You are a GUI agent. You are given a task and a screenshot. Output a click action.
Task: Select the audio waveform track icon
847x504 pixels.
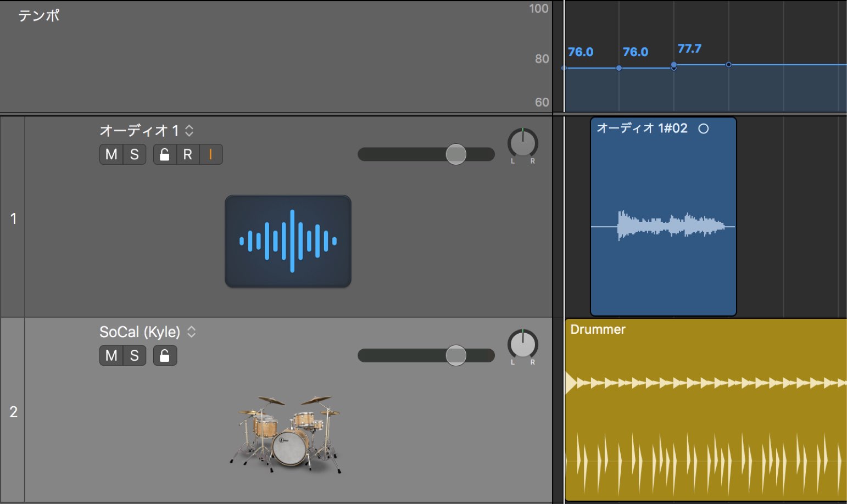coord(288,241)
